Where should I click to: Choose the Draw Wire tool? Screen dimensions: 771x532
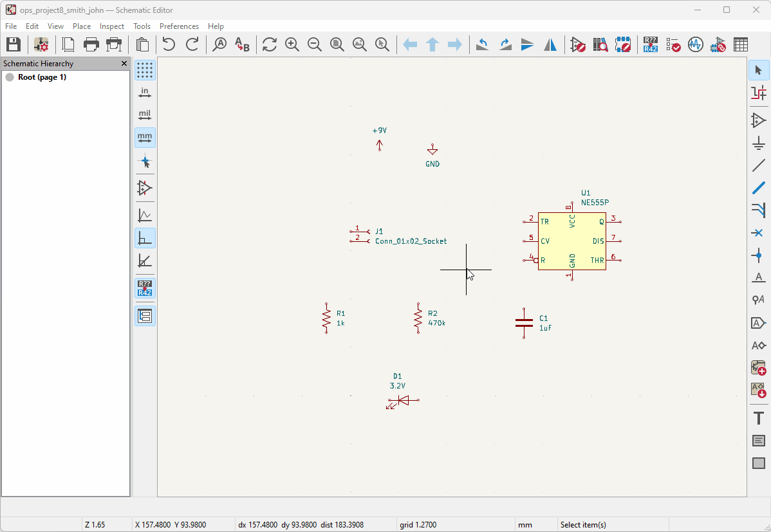coord(759,165)
